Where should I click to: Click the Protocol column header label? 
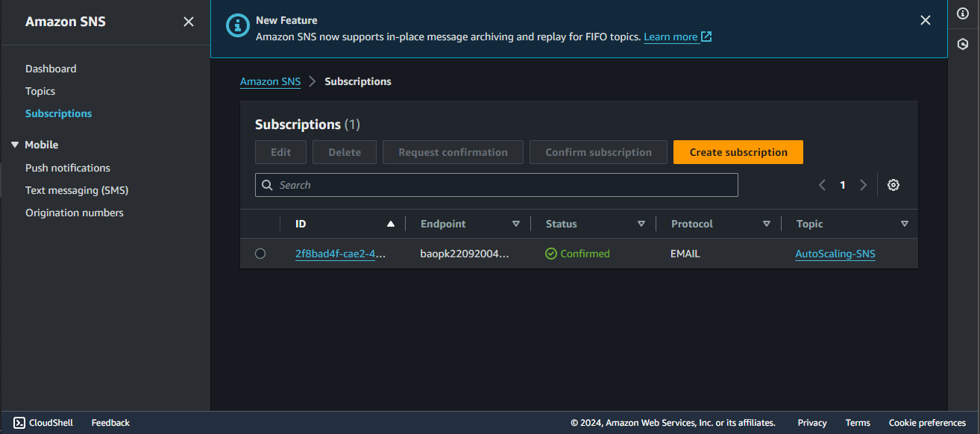tap(692, 224)
